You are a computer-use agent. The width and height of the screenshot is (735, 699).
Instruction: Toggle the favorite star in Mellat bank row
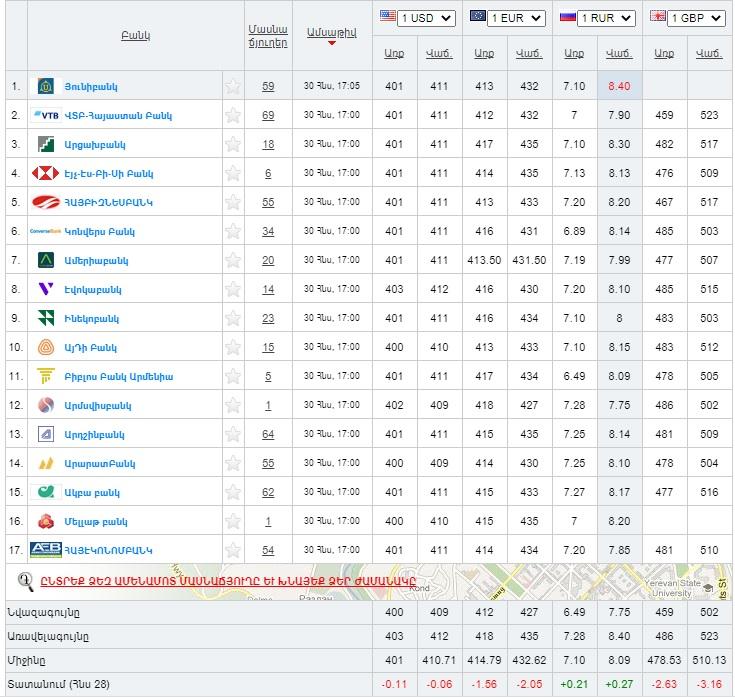233,521
